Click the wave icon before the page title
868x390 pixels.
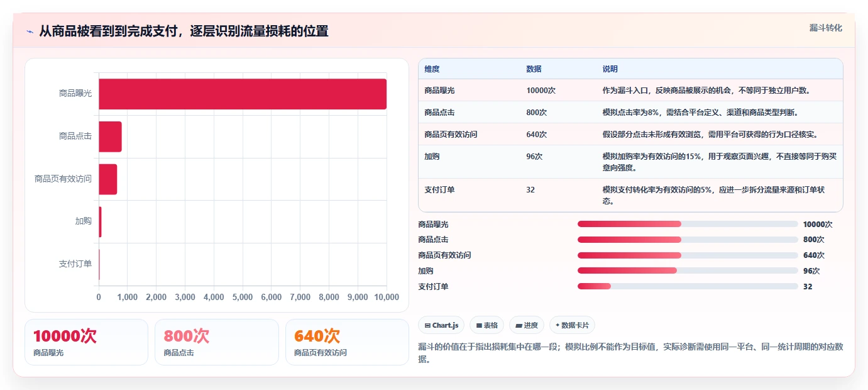[30, 31]
